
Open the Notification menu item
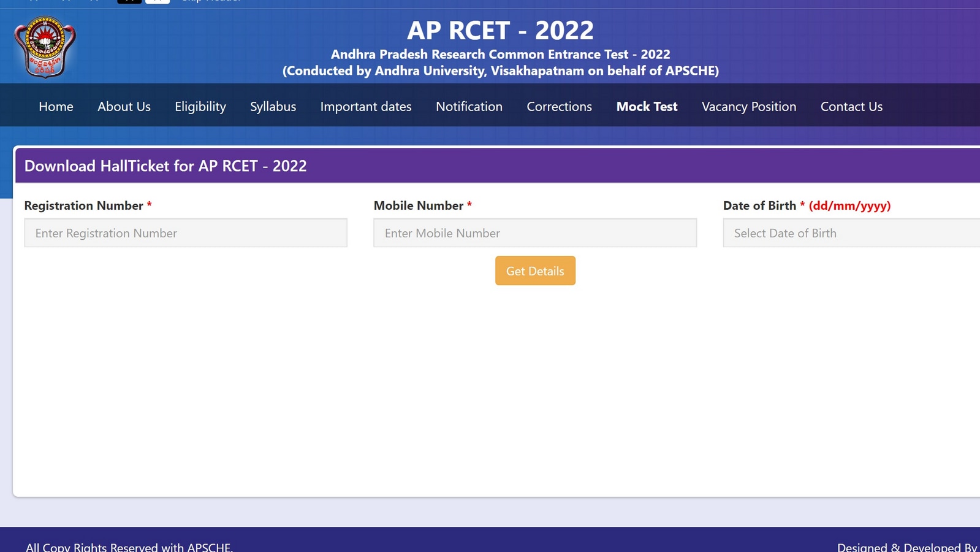[x=469, y=106]
